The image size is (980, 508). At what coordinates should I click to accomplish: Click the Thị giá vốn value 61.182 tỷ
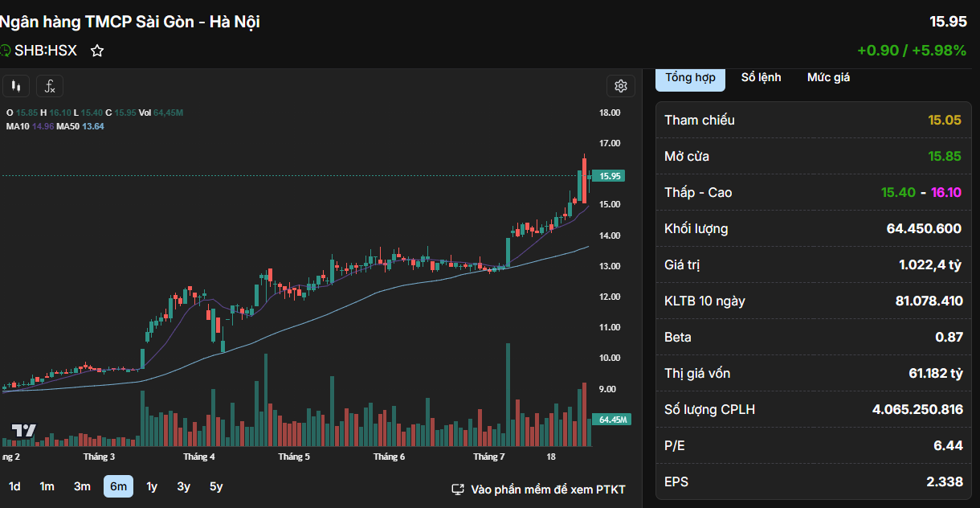tap(935, 374)
